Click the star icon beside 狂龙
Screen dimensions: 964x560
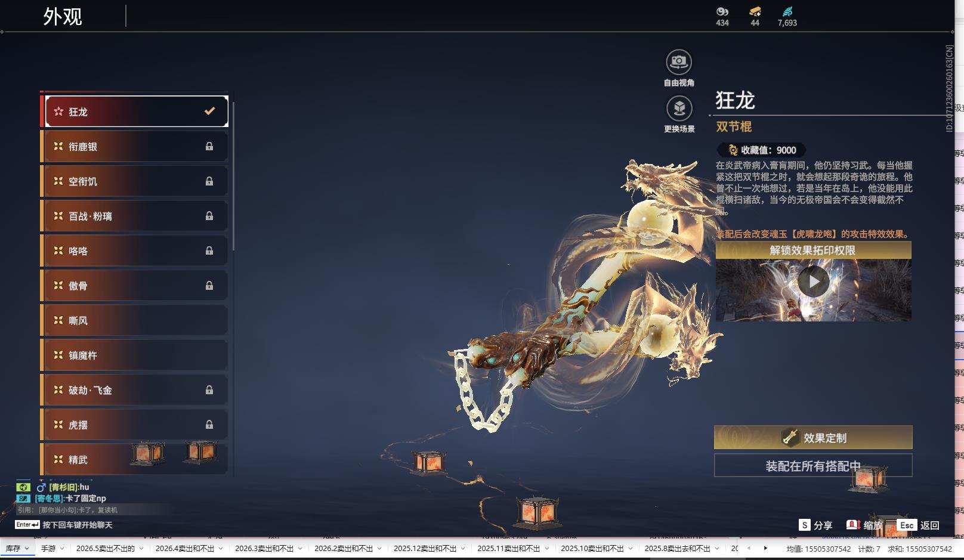point(58,112)
